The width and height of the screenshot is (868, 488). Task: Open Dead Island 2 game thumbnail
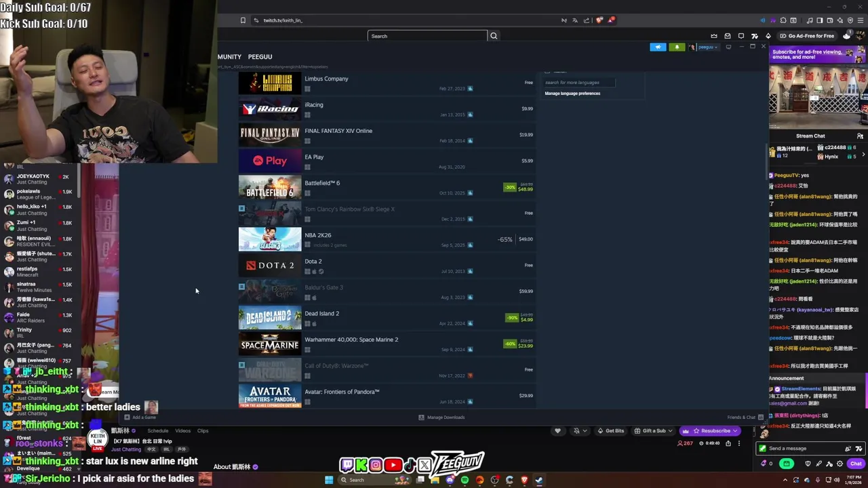(x=270, y=318)
